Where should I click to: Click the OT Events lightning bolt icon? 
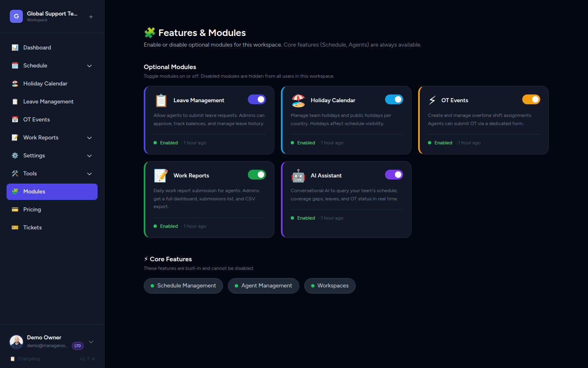pyautogui.click(x=434, y=100)
